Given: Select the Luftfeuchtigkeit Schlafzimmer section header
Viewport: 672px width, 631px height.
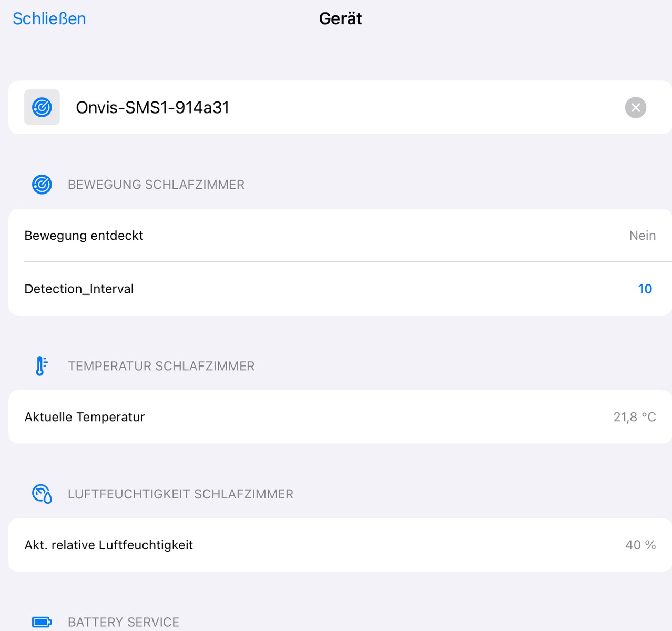Looking at the screenshot, I should pyautogui.click(x=180, y=494).
